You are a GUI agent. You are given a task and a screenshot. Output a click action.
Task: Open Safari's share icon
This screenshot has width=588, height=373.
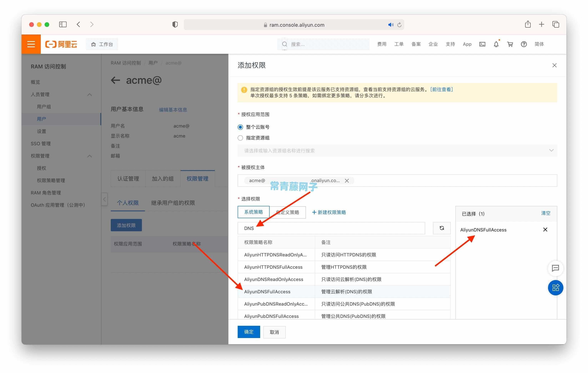[528, 24]
